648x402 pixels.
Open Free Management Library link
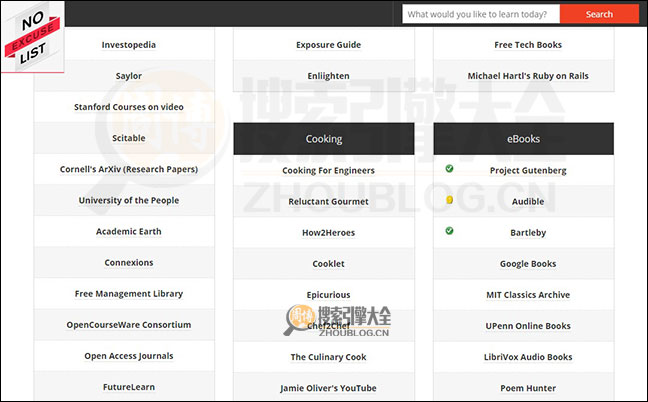coord(129,294)
